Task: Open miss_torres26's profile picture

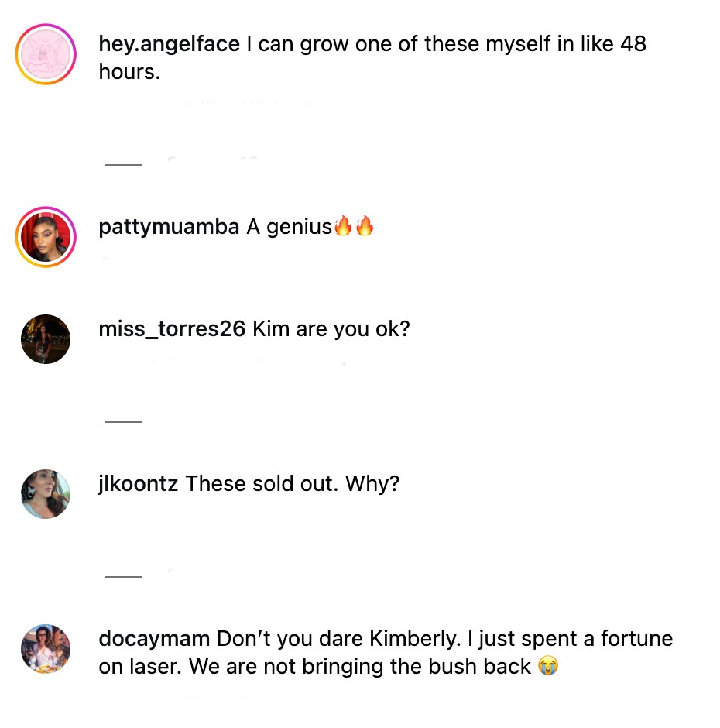Action: click(45, 339)
